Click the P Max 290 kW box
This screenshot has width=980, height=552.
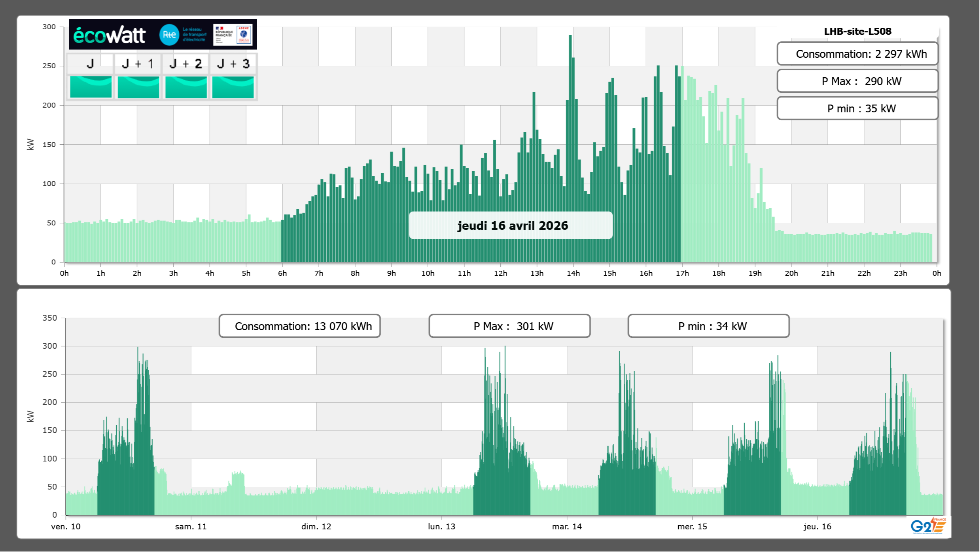coord(857,81)
